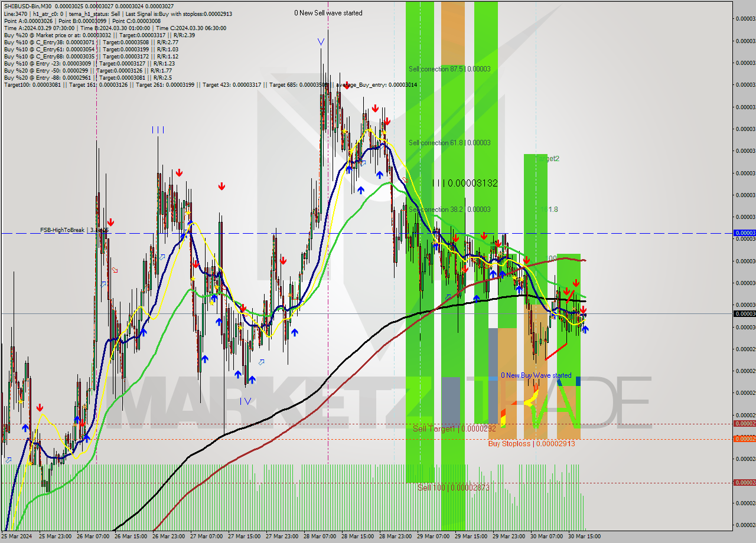Click the '27 Mar 07:00' time axis label
The width and height of the screenshot is (756, 543).
click(x=207, y=537)
